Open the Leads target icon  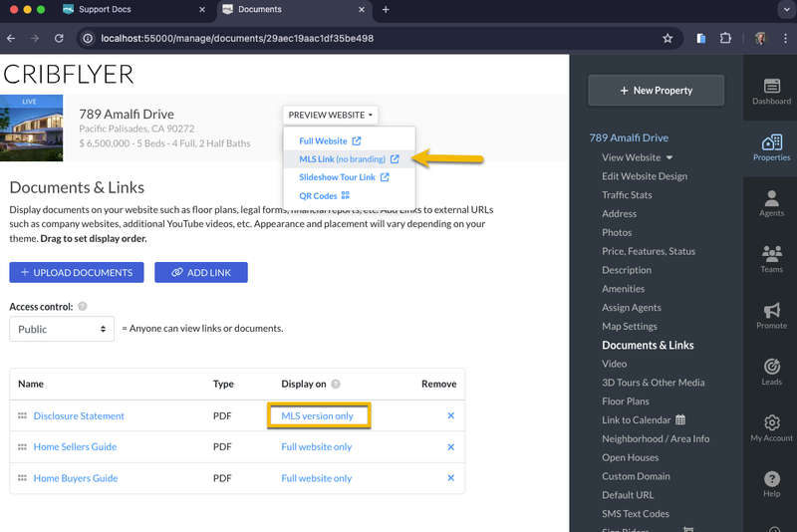point(771,372)
